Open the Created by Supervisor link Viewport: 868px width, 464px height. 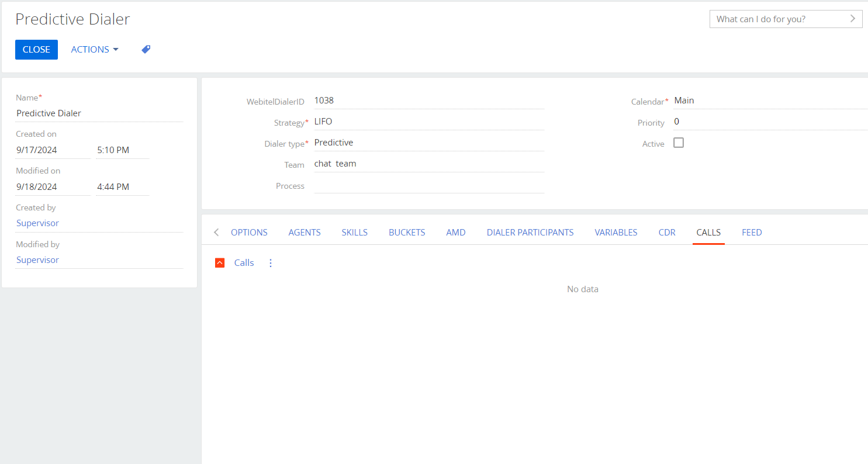point(37,223)
